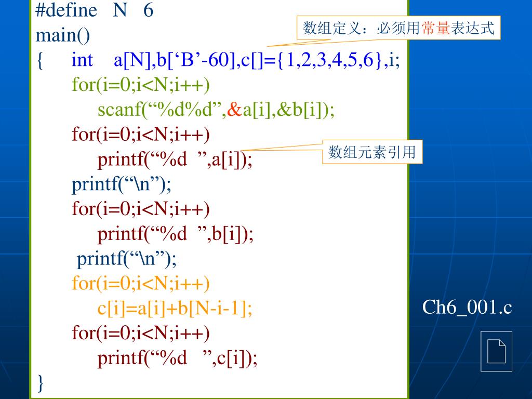532x399 pixels.
Task: Click the scanf("%d%d",&a[i],&b[i]); line
Action: coord(216,110)
